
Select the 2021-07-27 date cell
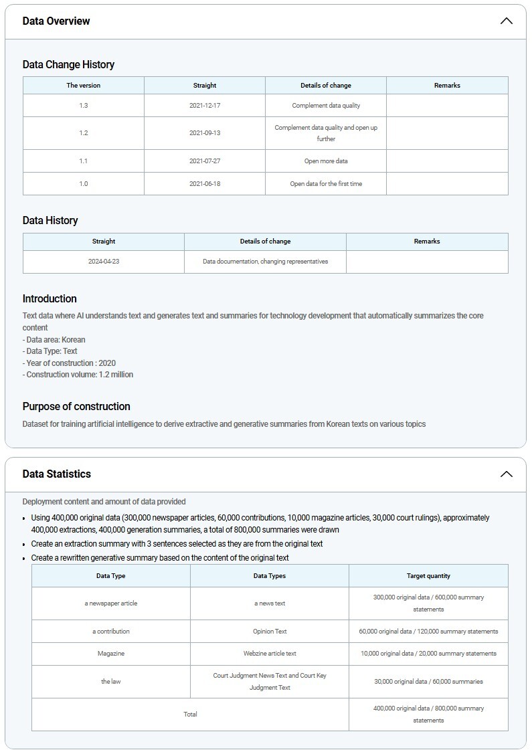coord(205,161)
